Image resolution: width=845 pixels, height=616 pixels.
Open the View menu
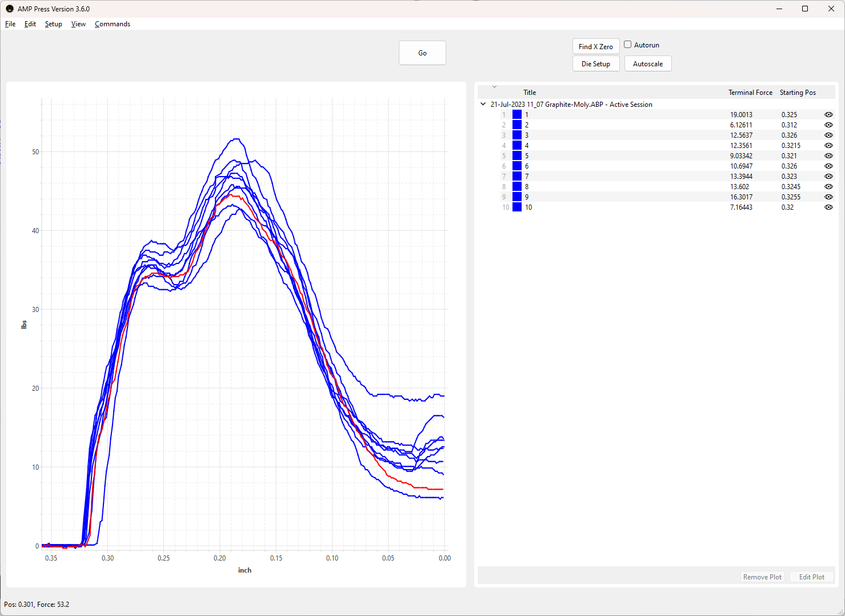[x=78, y=24]
